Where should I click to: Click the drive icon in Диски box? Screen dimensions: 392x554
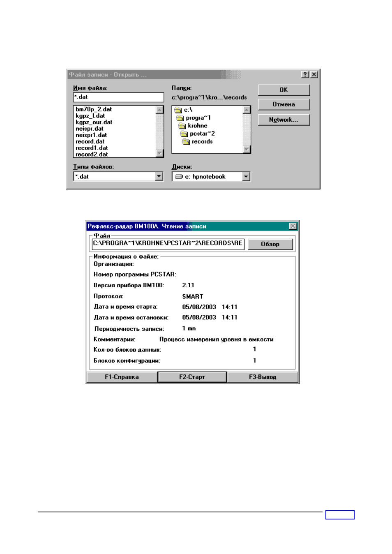point(179,177)
